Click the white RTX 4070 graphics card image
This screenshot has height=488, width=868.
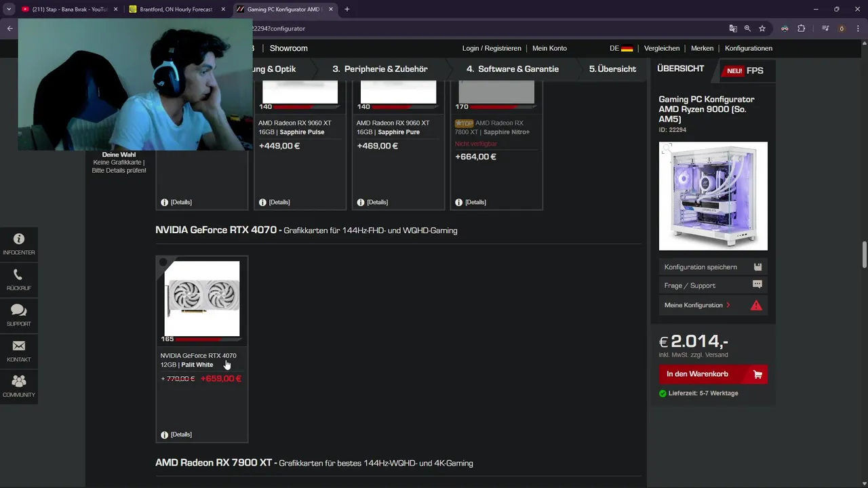(202, 298)
